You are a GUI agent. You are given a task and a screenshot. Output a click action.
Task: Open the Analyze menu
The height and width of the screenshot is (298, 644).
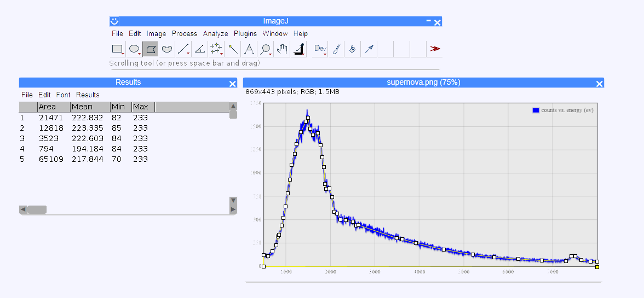click(215, 33)
